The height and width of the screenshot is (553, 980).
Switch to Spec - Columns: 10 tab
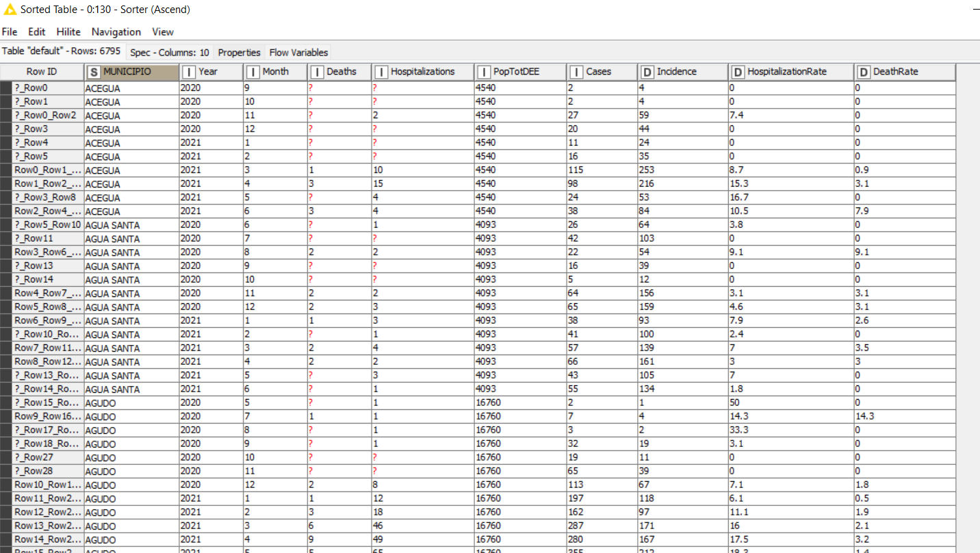click(170, 52)
